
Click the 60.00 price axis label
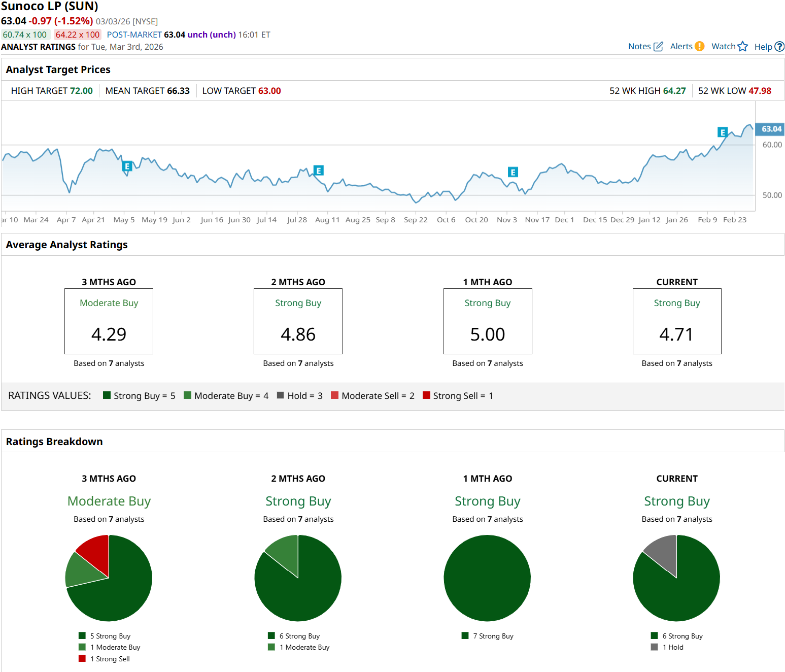point(772,145)
